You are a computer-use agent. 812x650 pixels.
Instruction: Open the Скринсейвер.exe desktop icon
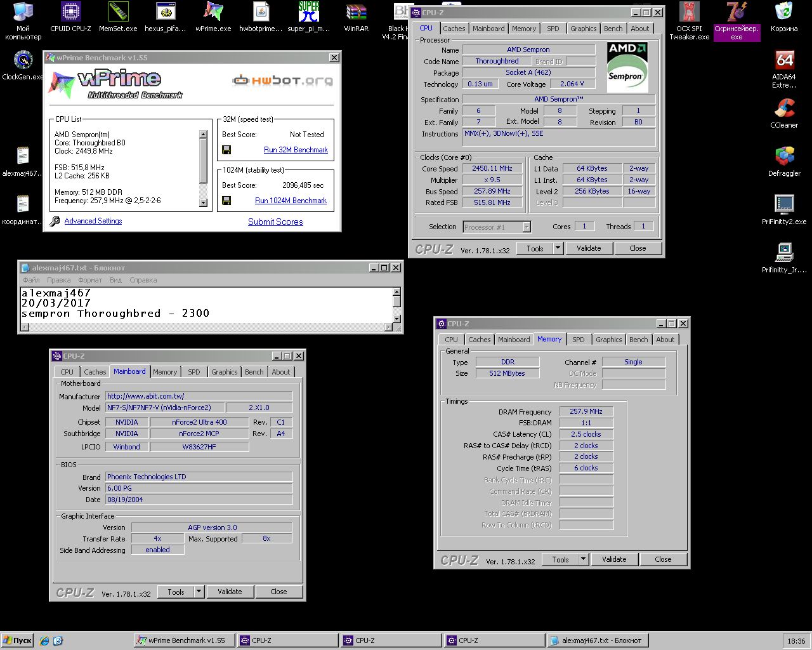737,21
